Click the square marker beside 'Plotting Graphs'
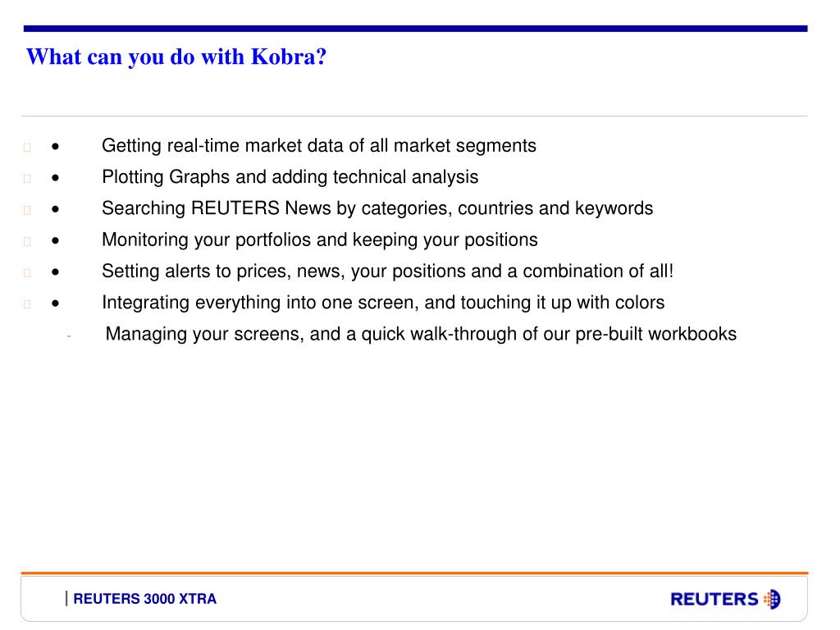The image size is (840, 630). click(x=27, y=178)
